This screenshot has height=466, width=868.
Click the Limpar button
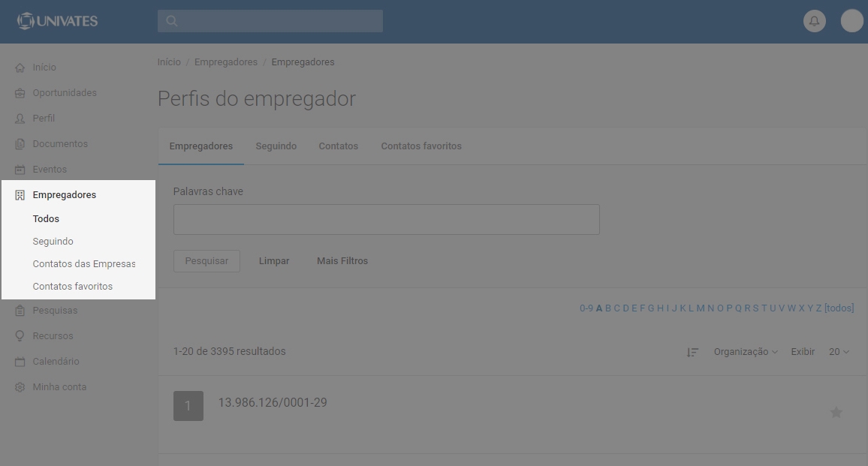tap(274, 261)
